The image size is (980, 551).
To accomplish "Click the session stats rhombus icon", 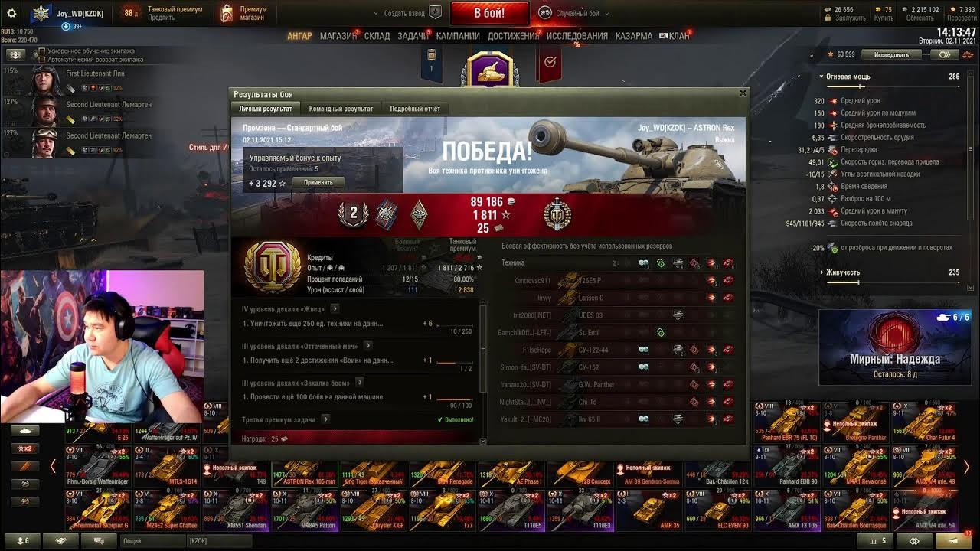I will click(914, 541).
